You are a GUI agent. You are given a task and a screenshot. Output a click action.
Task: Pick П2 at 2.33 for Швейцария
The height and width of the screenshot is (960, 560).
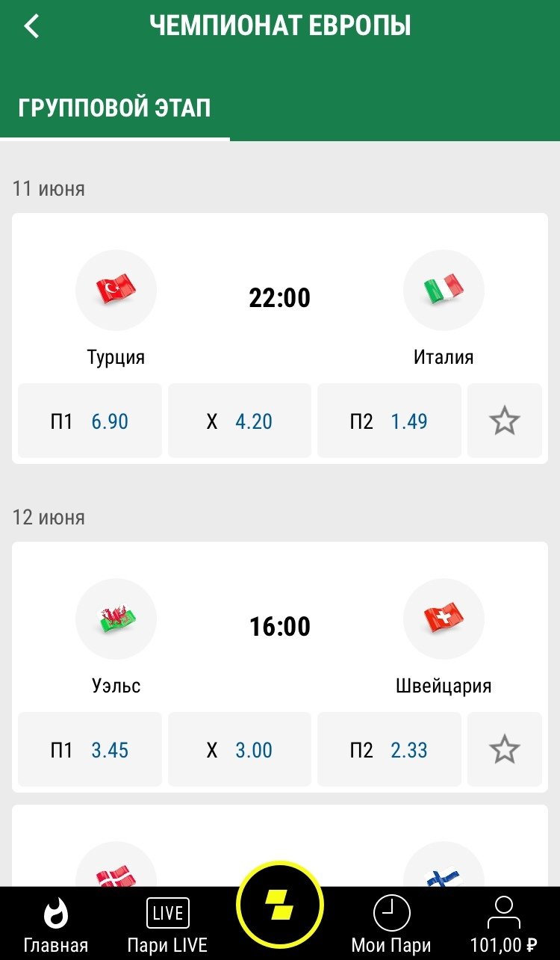click(389, 749)
